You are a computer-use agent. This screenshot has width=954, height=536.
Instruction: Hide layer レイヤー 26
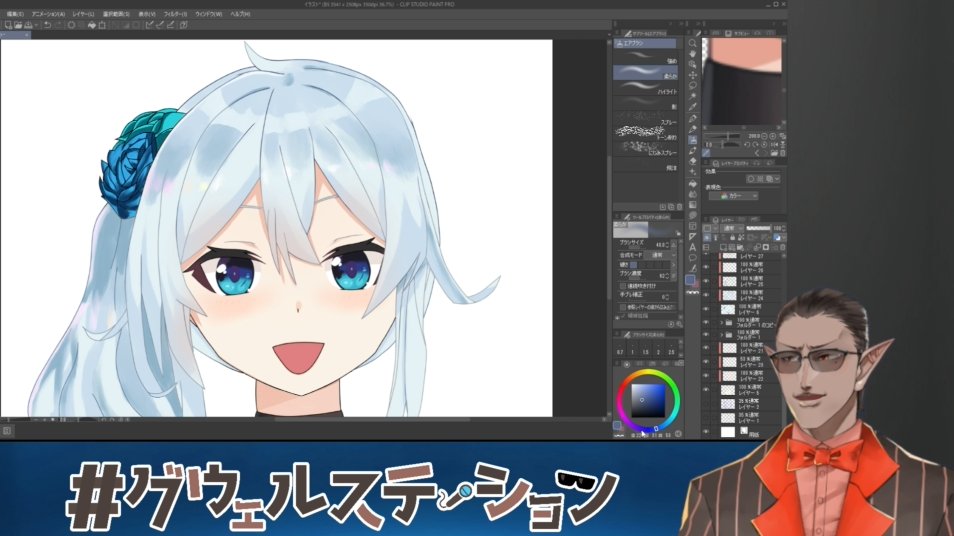(706, 267)
